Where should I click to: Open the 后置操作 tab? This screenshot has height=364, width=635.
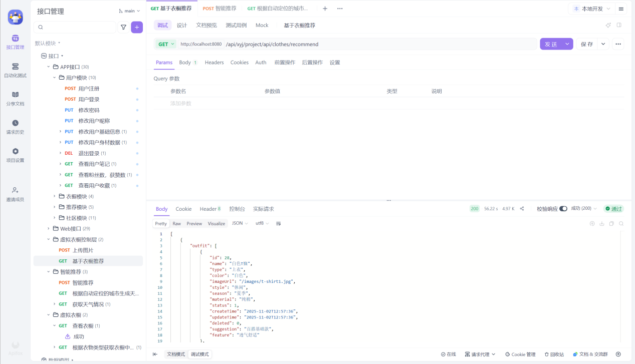(312, 63)
